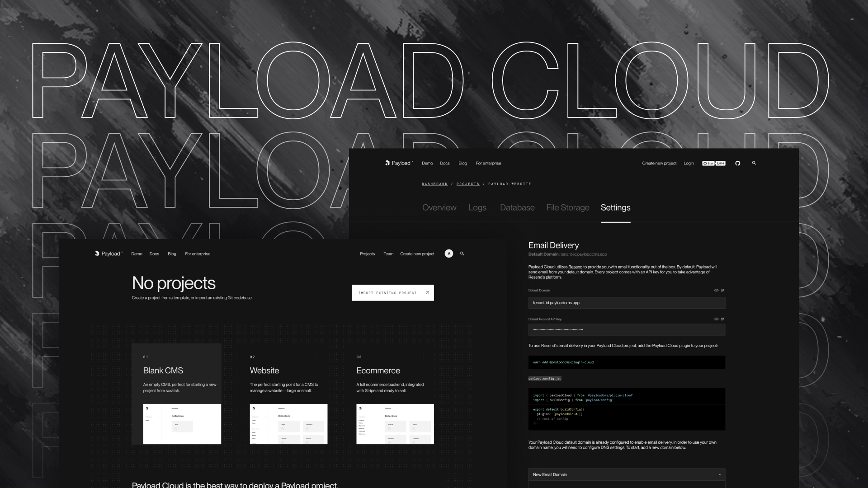Open the Create new project link
The width and height of the screenshot is (868, 488).
pos(659,163)
